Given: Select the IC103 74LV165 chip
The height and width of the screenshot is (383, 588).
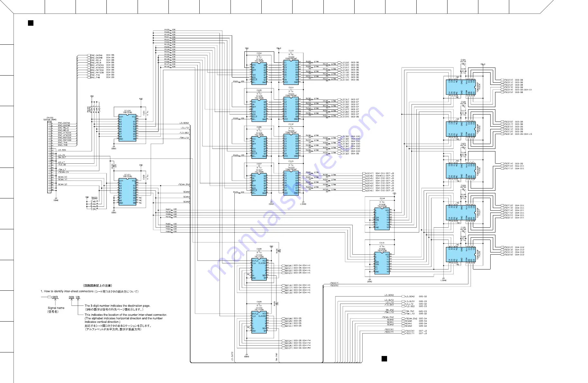Looking at the screenshot, I should 259,322.
